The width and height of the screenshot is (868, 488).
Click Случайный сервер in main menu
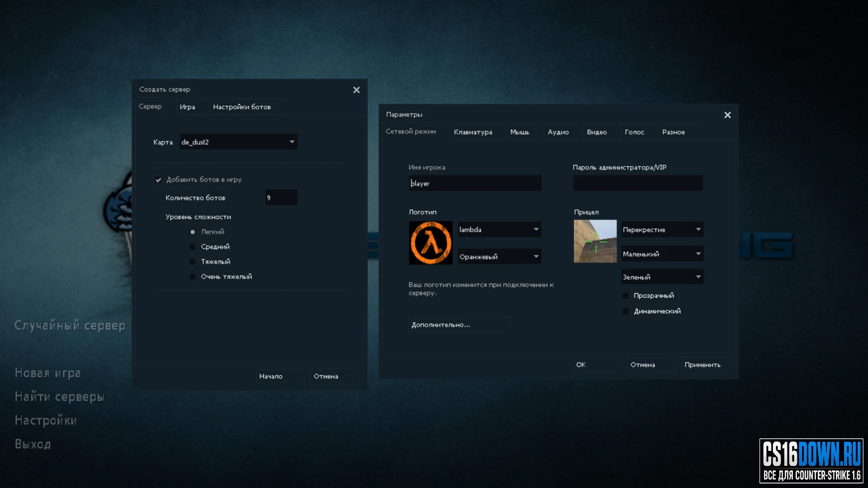click(x=70, y=326)
